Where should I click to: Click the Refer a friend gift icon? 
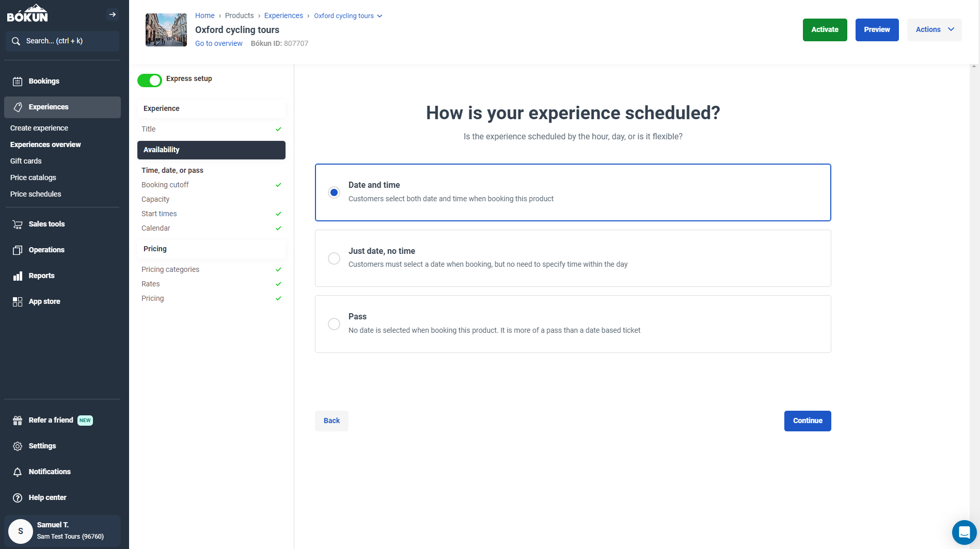point(18,421)
